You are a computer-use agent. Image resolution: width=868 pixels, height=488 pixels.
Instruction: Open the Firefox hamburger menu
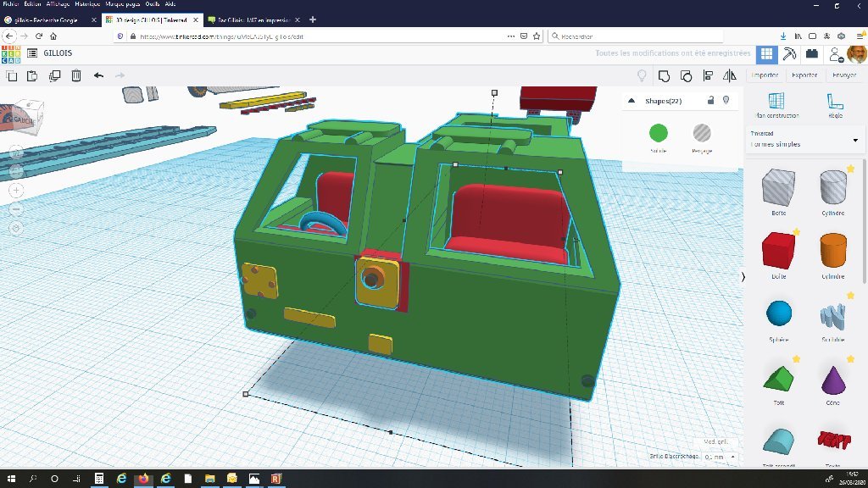[860, 36]
